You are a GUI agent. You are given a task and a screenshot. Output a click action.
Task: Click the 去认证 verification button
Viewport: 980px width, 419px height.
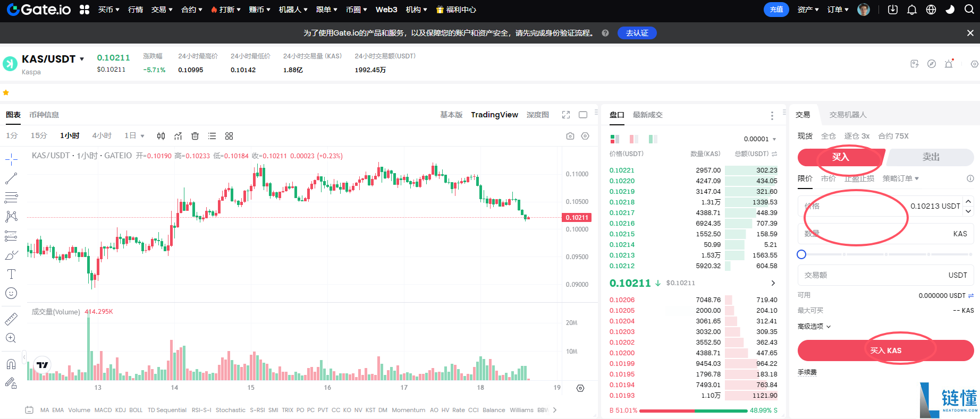[637, 33]
